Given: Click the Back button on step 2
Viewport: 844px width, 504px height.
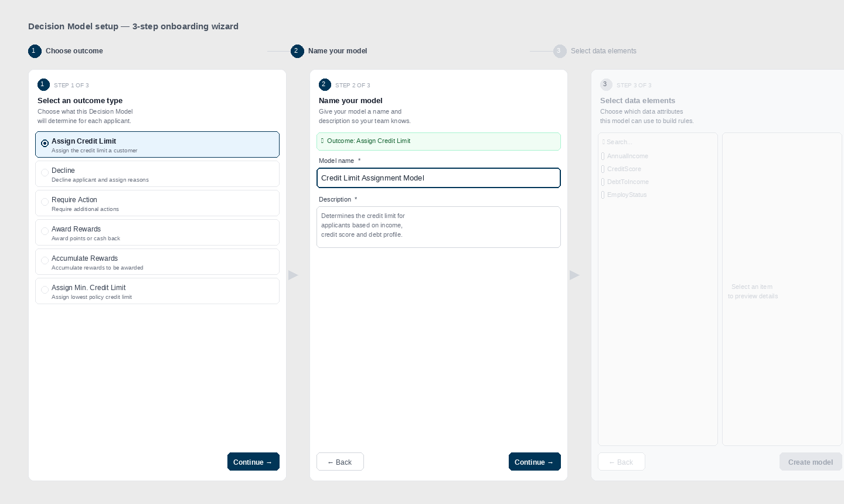Looking at the screenshot, I should click(x=340, y=461).
